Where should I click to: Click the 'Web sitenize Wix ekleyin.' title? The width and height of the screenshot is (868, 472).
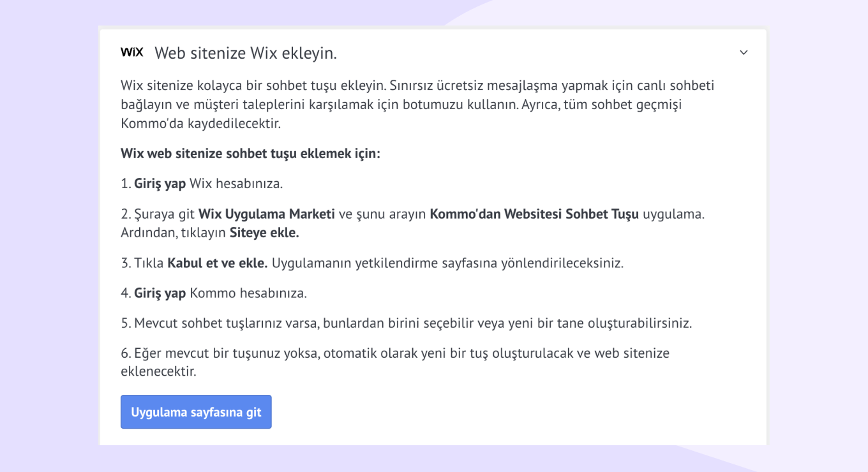245,54
